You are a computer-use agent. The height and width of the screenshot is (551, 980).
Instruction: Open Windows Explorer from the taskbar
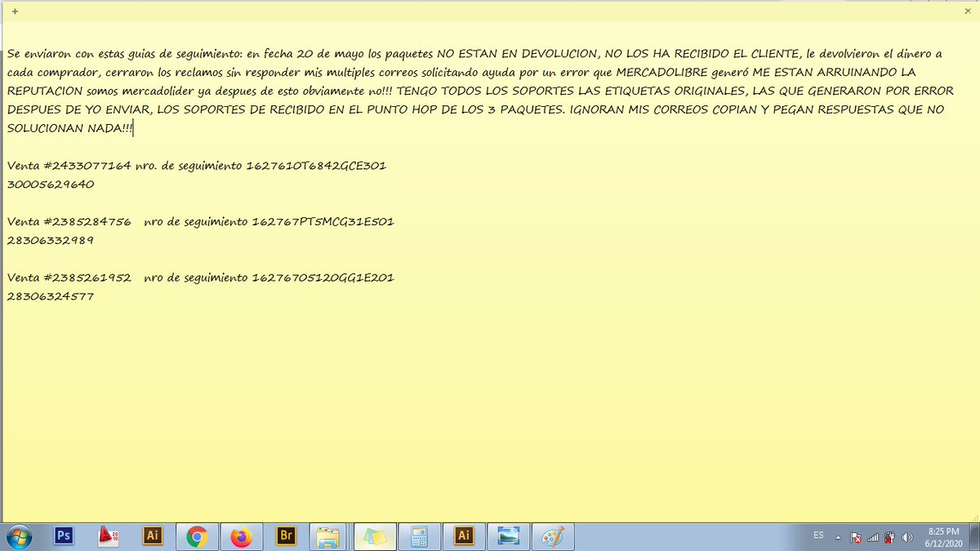click(x=329, y=536)
